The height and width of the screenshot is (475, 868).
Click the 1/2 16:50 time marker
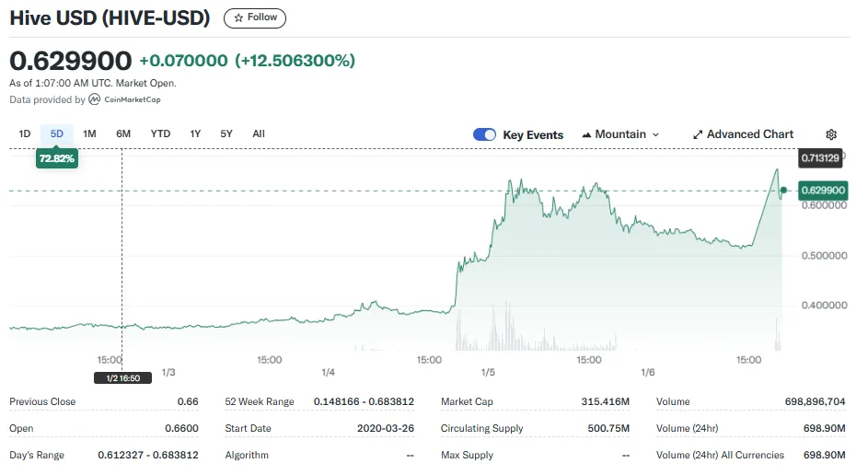tap(123, 378)
